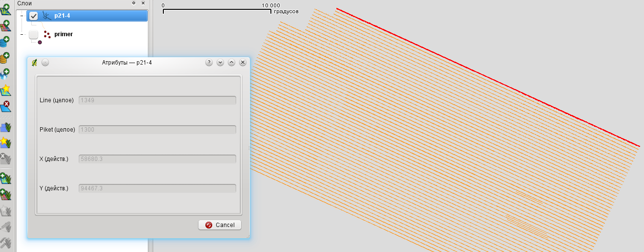Click the orange line symbol under p21-4
Screen dimensions: 644x252
[x=41, y=24]
